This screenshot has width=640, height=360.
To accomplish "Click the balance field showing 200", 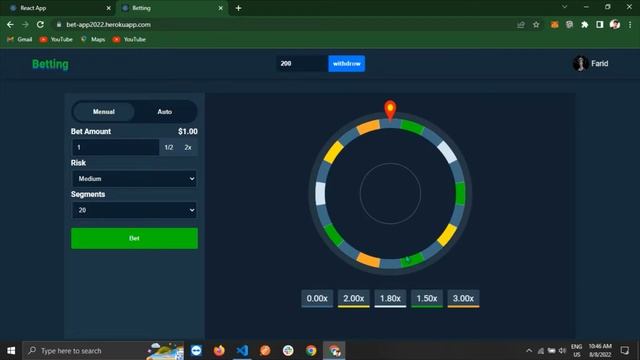I will [302, 64].
